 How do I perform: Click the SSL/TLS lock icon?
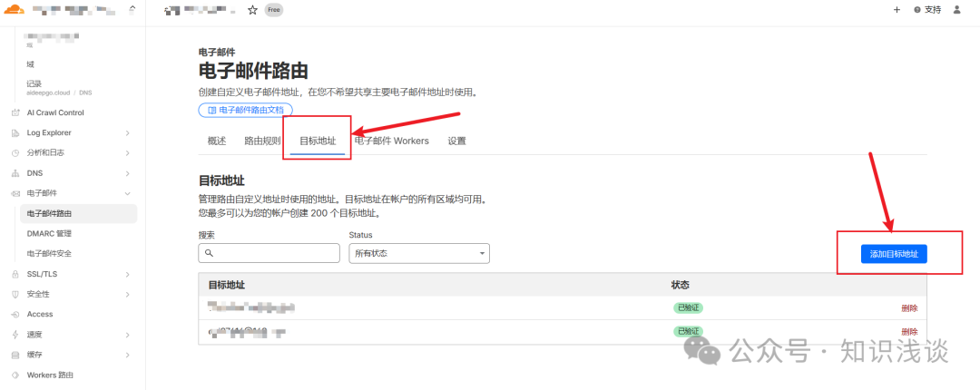tap(15, 274)
